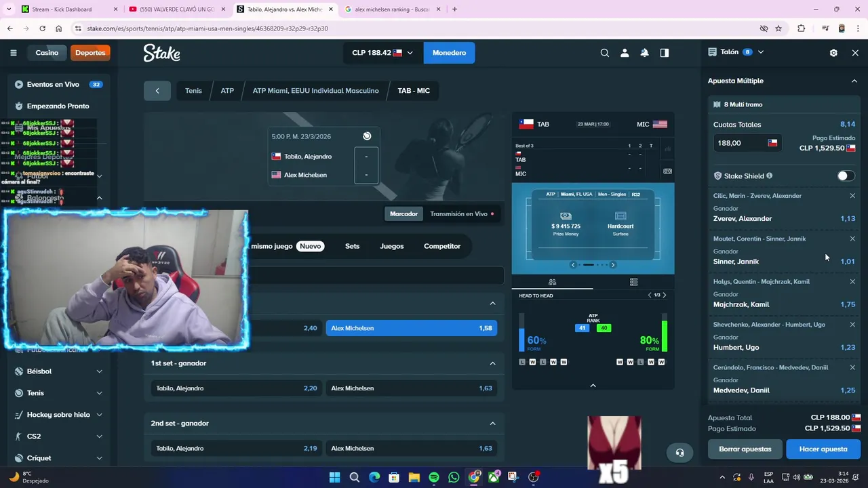Viewport: 868px width, 488px height.
Task: Bookmark this page with star icon
Action: (x=778, y=28)
